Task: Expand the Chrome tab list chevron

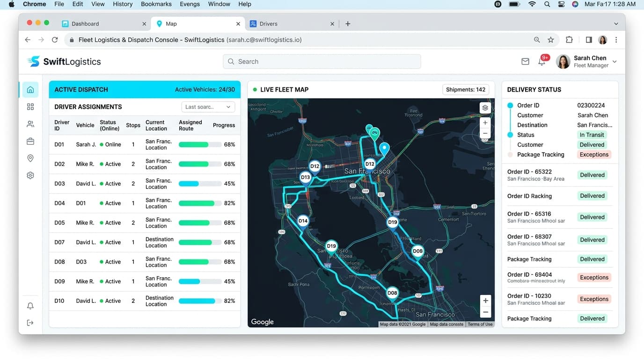Action: click(616, 24)
